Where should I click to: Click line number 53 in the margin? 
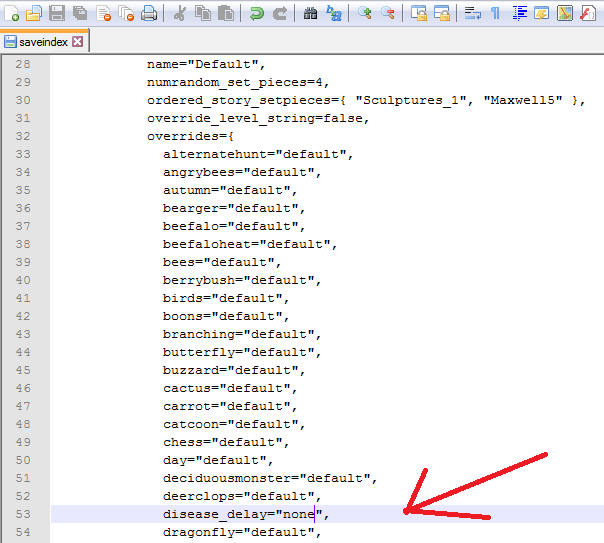click(23, 514)
